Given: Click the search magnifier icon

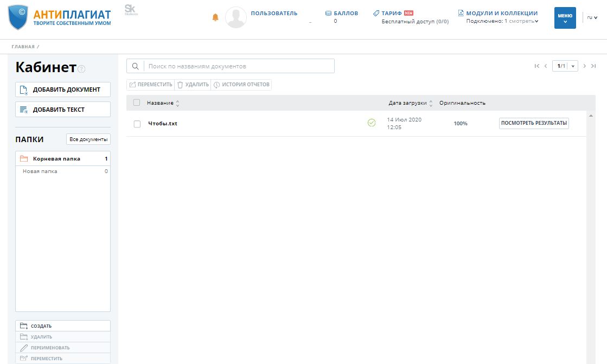Looking at the screenshot, I should [135, 66].
